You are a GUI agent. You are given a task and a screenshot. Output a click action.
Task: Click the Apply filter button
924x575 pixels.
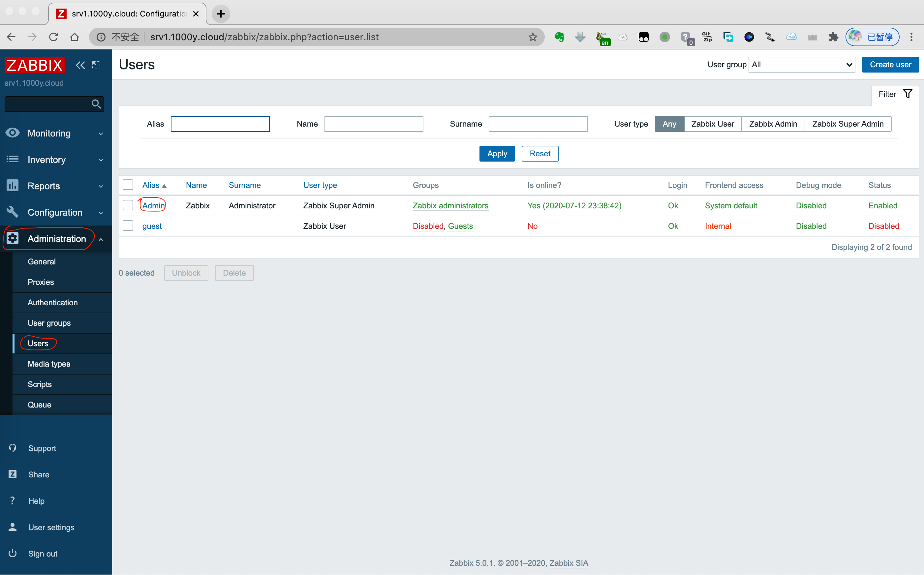[x=497, y=154]
